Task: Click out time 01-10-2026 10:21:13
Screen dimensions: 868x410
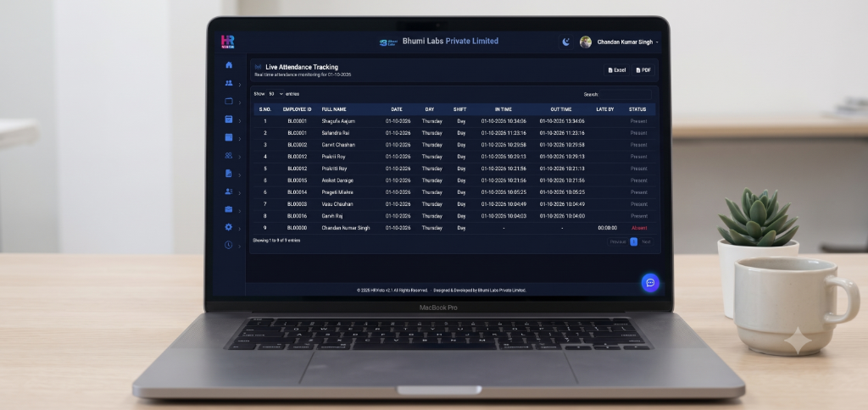Action: 562,169
